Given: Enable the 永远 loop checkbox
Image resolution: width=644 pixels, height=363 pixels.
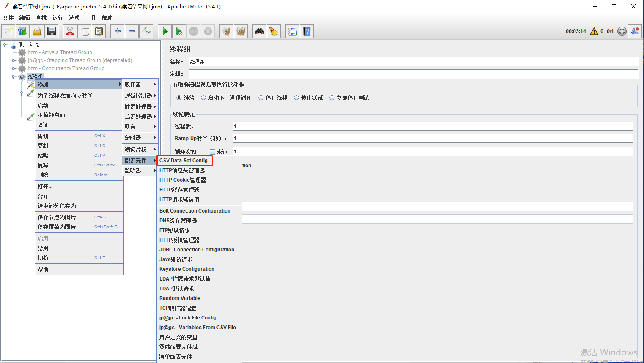Looking at the screenshot, I should (x=213, y=152).
